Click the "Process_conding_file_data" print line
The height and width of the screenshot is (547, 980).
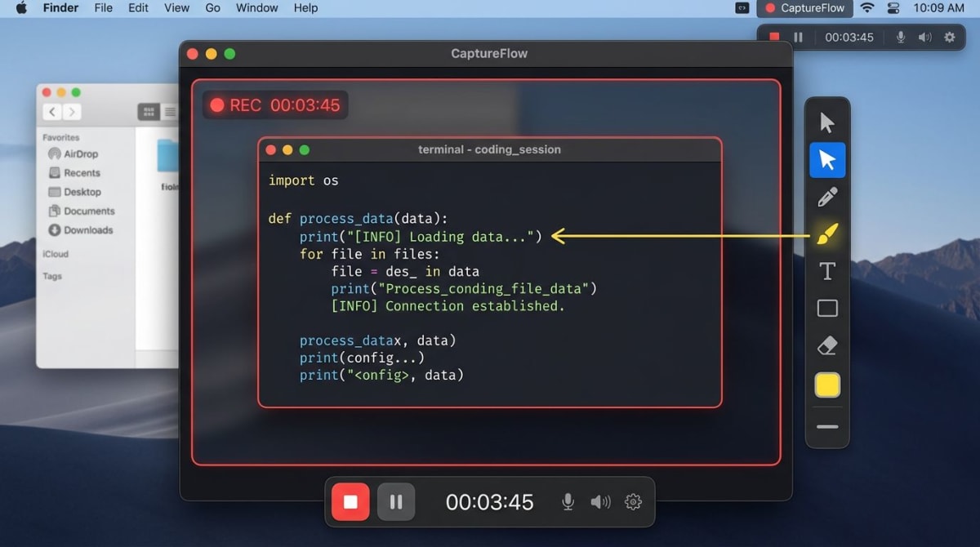(x=464, y=289)
